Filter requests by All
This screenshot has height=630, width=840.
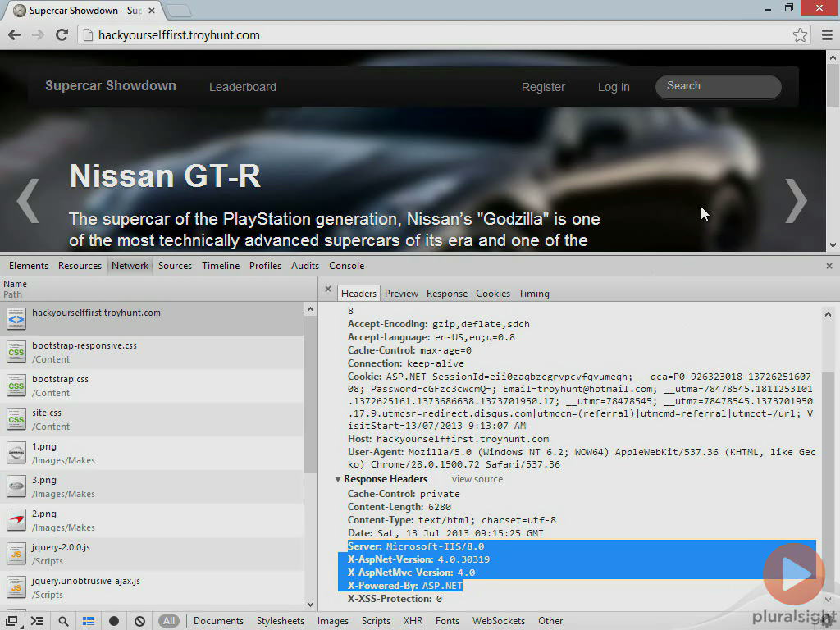click(169, 621)
